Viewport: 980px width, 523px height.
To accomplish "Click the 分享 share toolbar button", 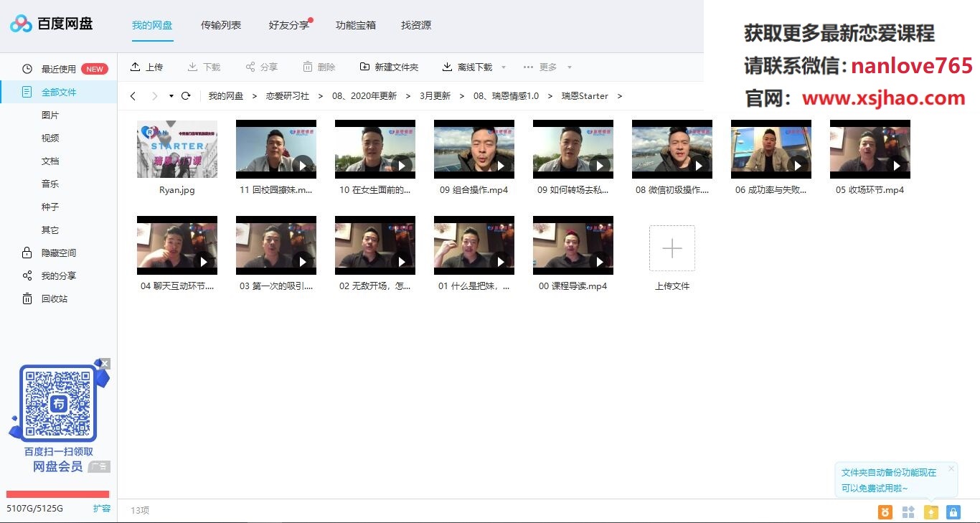I will [x=261, y=67].
